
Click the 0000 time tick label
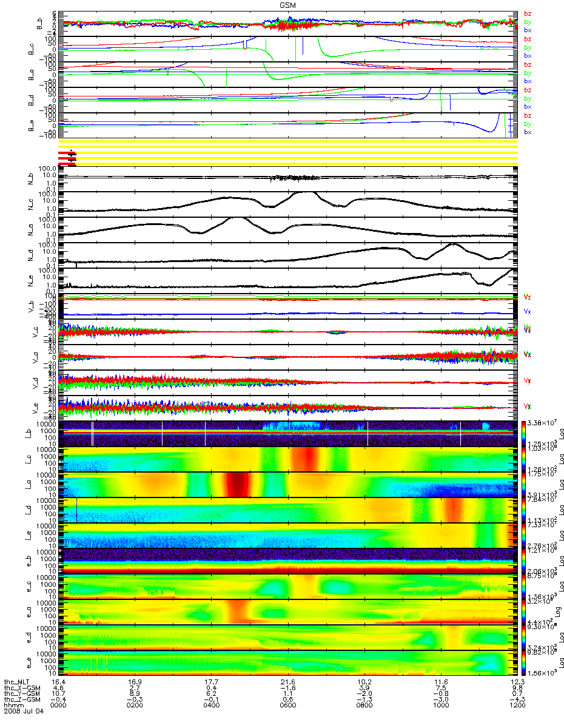tap(58, 706)
